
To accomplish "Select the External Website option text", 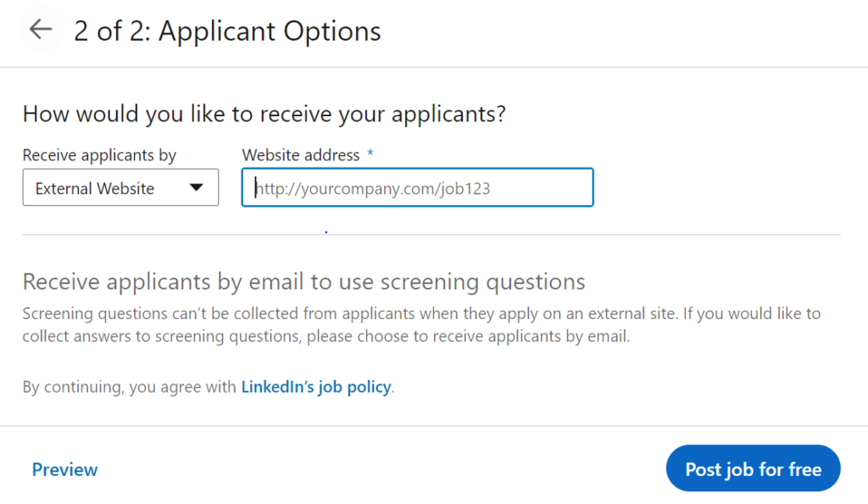I will click(x=95, y=189).
